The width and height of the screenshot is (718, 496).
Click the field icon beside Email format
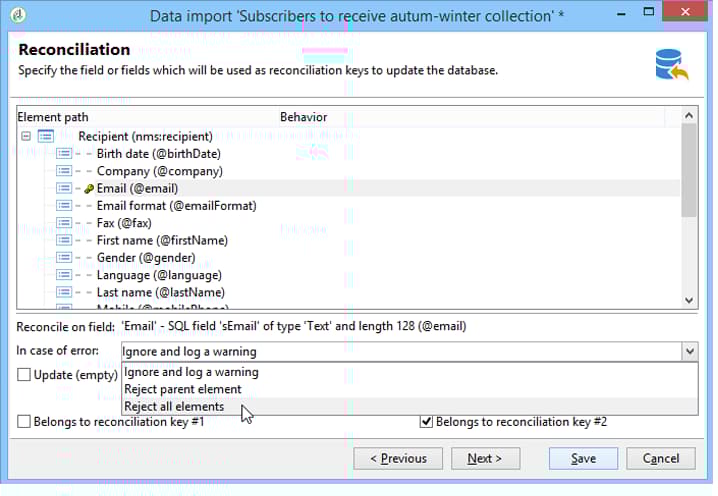pyautogui.click(x=64, y=206)
